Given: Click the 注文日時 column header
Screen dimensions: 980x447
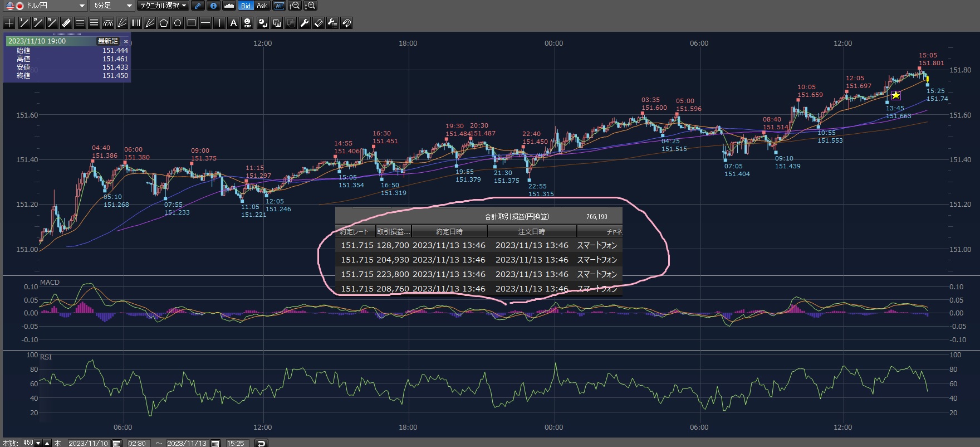Looking at the screenshot, I should [531, 231].
